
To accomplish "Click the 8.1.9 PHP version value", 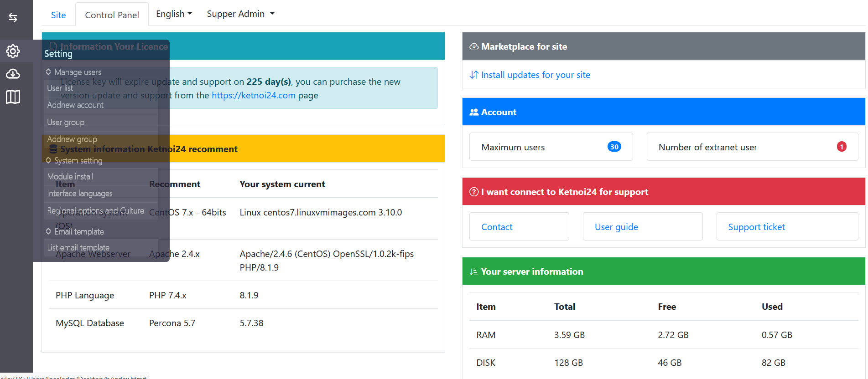I will click(x=249, y=295).
